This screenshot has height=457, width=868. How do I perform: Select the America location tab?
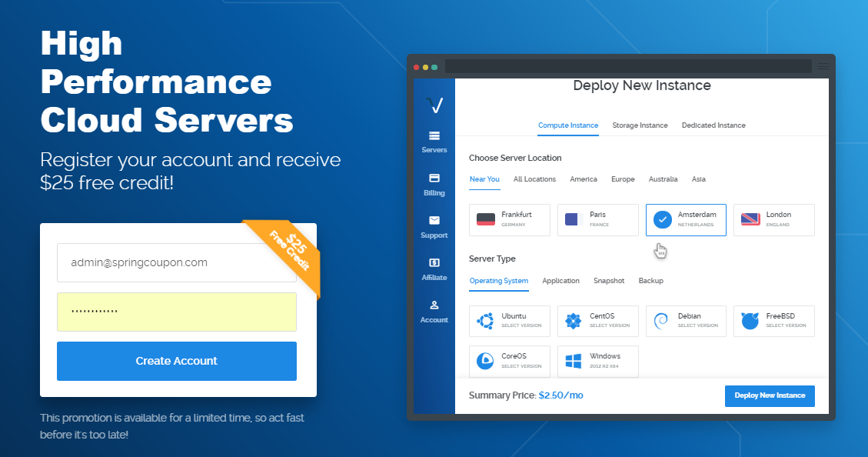(584, 179)
